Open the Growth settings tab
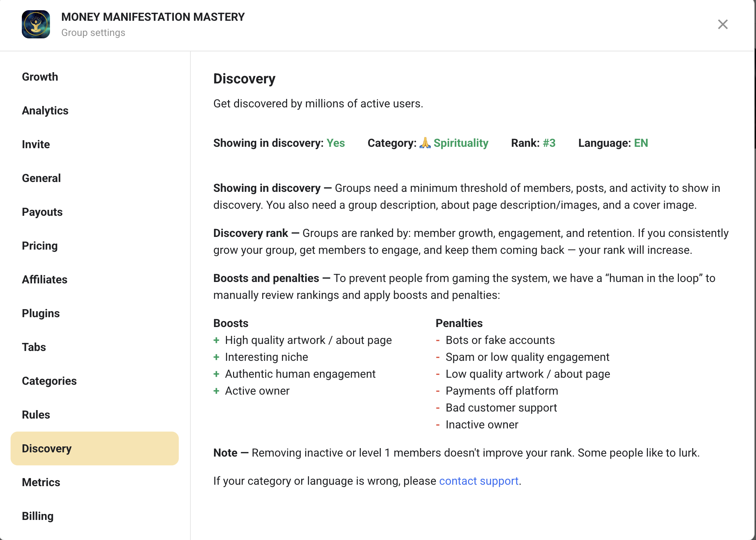This screenshot has height=540, width=756. [x=40, y=77]
